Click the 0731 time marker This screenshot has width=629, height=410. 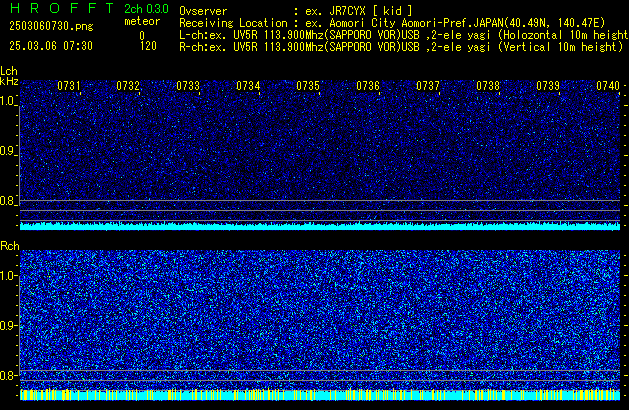coord(69,86)
